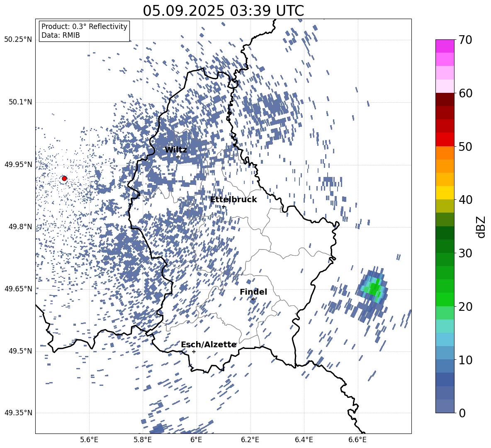491x448 pixels.
Task: Click the dark green swatch above 30 dBZ
Action: pyautogui.click(x=445, y=246)
